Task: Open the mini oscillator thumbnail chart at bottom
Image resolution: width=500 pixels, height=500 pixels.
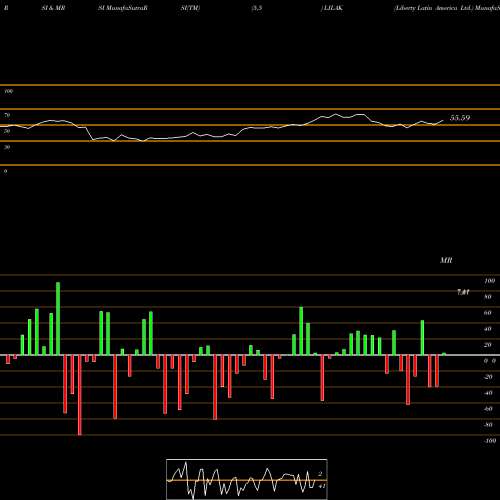Action: (x=247, y=479)
